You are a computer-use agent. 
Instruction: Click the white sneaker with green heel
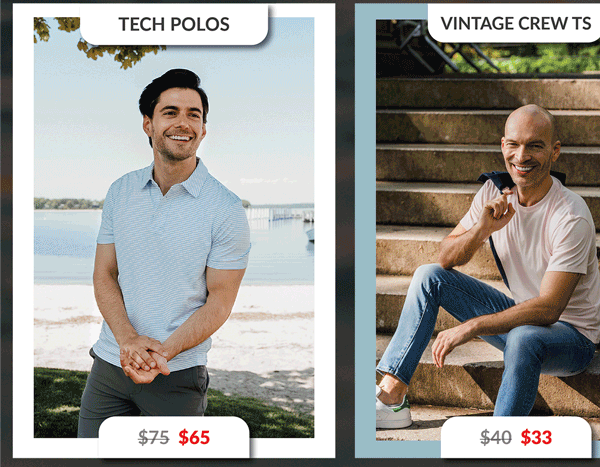pos(392,410)
